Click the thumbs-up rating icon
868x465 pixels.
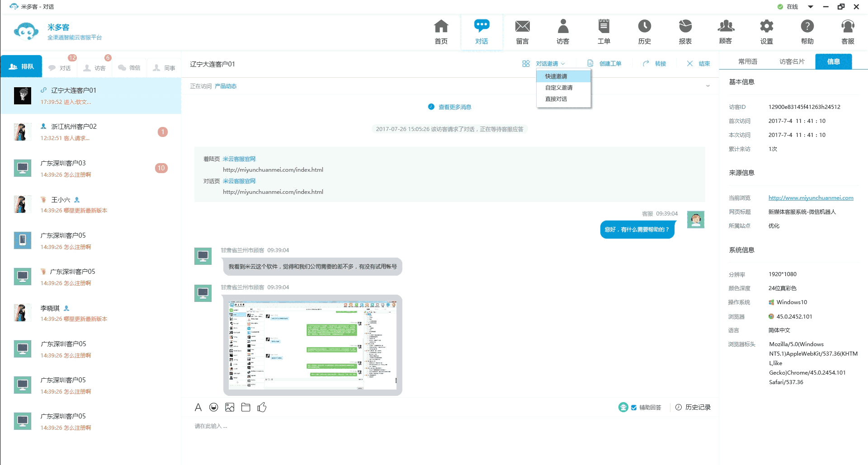pyautogui.click(x=262, y=407)
